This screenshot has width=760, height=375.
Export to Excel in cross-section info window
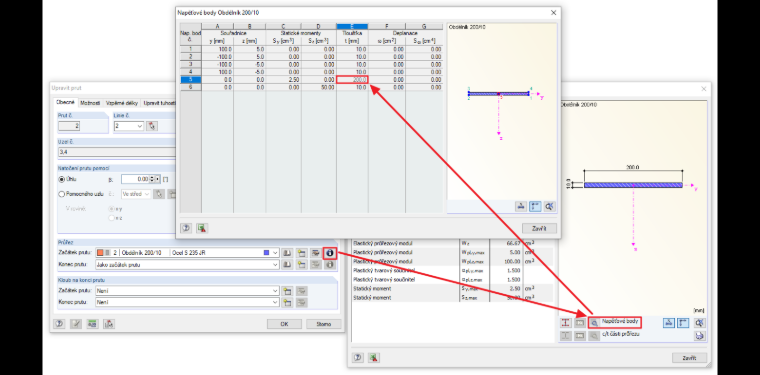374,358
